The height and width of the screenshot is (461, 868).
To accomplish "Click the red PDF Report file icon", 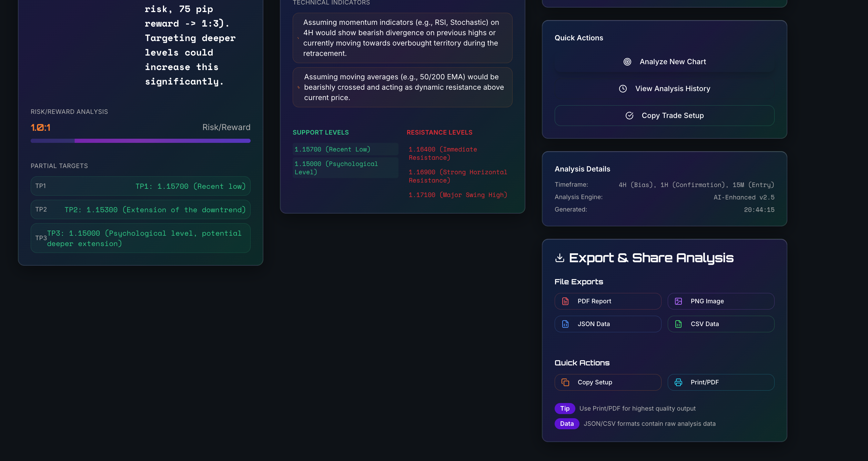I will click(x=565, y=301).
